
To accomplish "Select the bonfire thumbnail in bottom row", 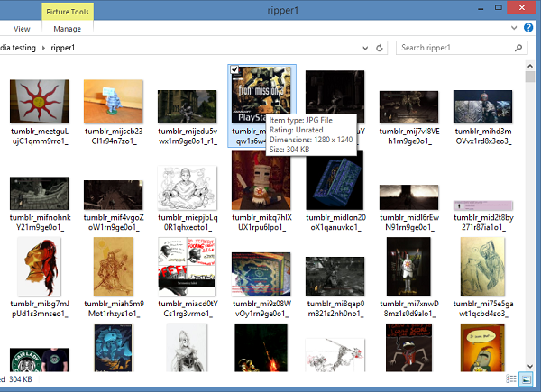I will click(x=261, y=348).
